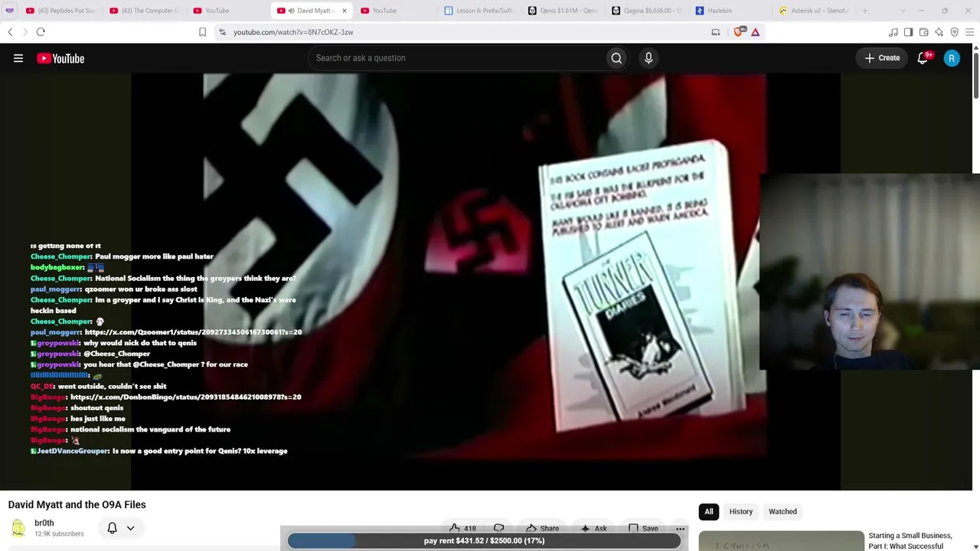Select the All filter chip
The width and height of the screenshot is (980, 551).
tap(709, 511)
